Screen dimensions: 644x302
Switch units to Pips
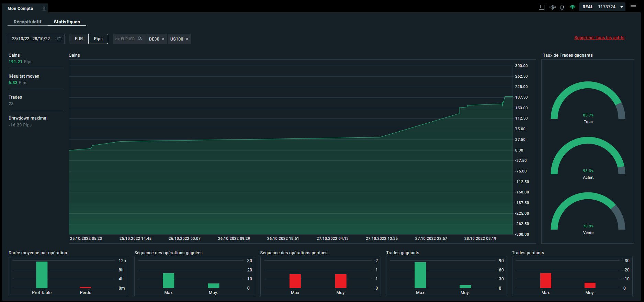(x=98, y=39)
